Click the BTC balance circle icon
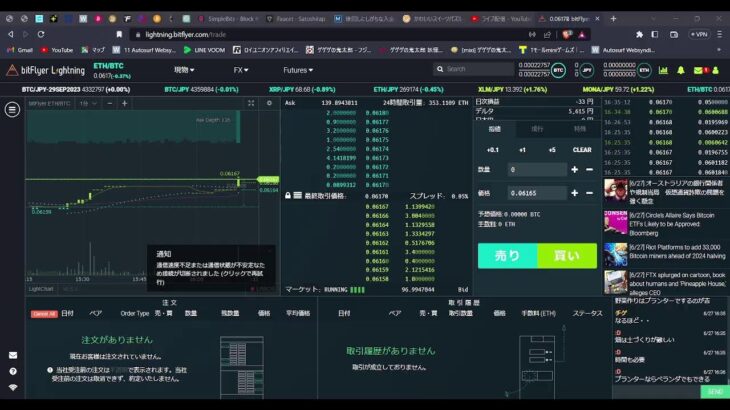The width and height of the screenshot is (730, 410). coord(558,70)
